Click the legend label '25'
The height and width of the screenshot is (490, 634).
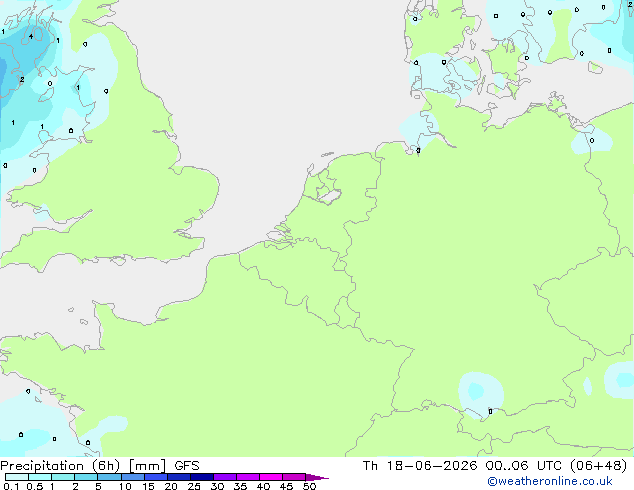pos(194,486)
